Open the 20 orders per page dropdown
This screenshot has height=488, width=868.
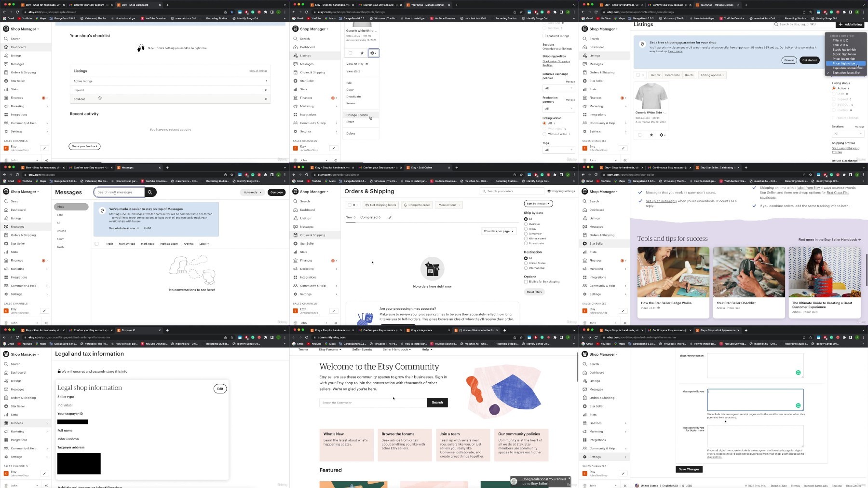499,231
